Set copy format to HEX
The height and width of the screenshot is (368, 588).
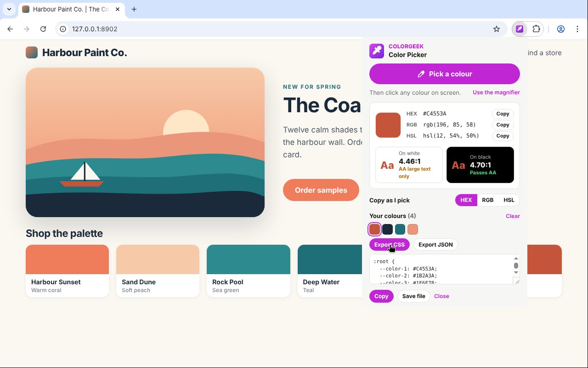(466, 200)
